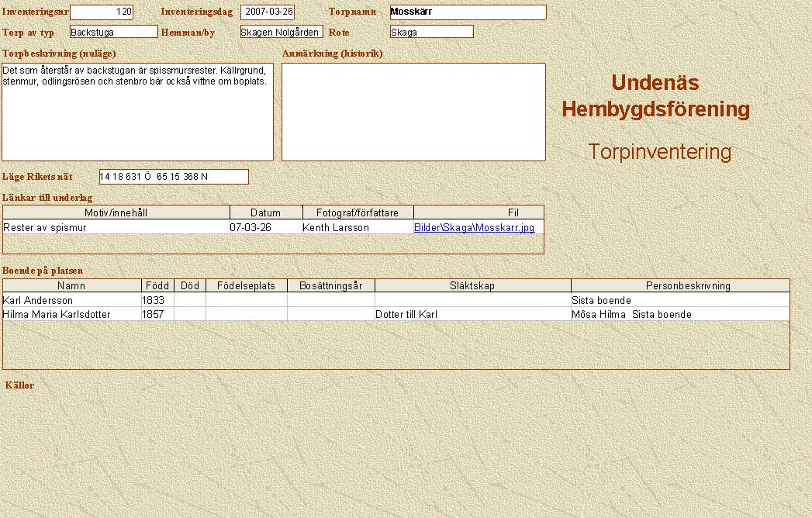Click the Motiv/innehåll column header
812x518 pixels.
pyautogui.click(x=116, y=212)
